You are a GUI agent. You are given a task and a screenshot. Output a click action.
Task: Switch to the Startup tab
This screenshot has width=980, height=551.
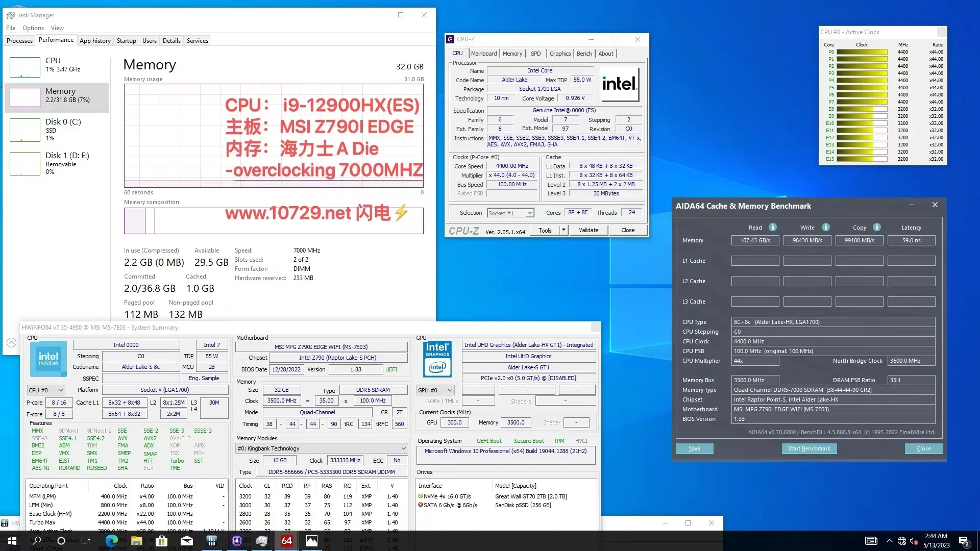(x=126, y=41)
